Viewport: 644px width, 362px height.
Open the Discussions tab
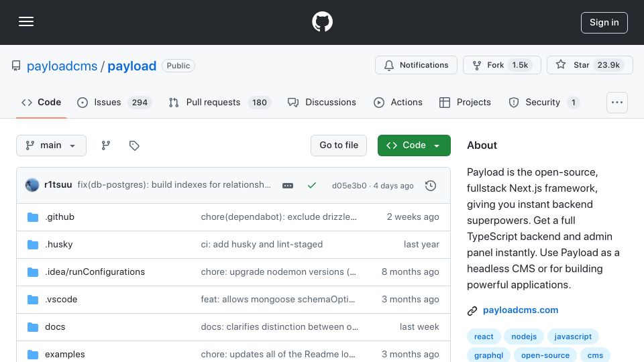321,102
